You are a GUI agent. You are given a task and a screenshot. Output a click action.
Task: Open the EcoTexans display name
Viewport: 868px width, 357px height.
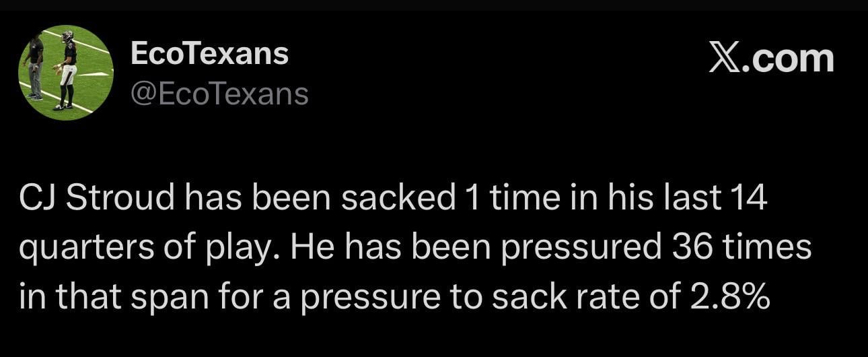209,53
